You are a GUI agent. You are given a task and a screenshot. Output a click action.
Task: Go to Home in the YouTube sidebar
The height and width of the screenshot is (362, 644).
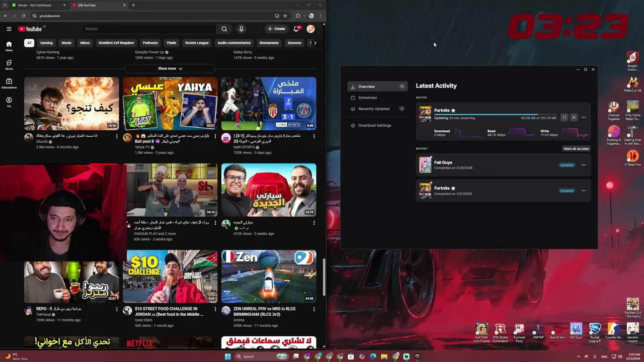click(x=9, y=46)
